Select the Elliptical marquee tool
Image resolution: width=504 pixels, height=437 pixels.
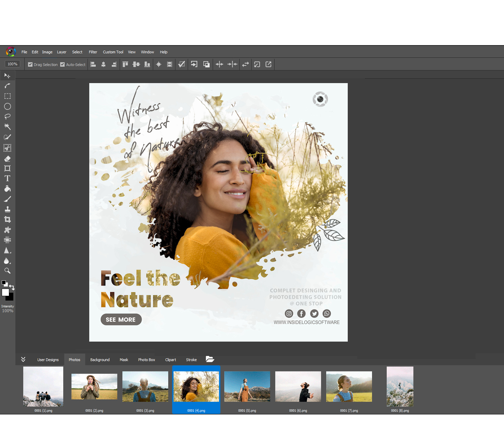(7, 106)
